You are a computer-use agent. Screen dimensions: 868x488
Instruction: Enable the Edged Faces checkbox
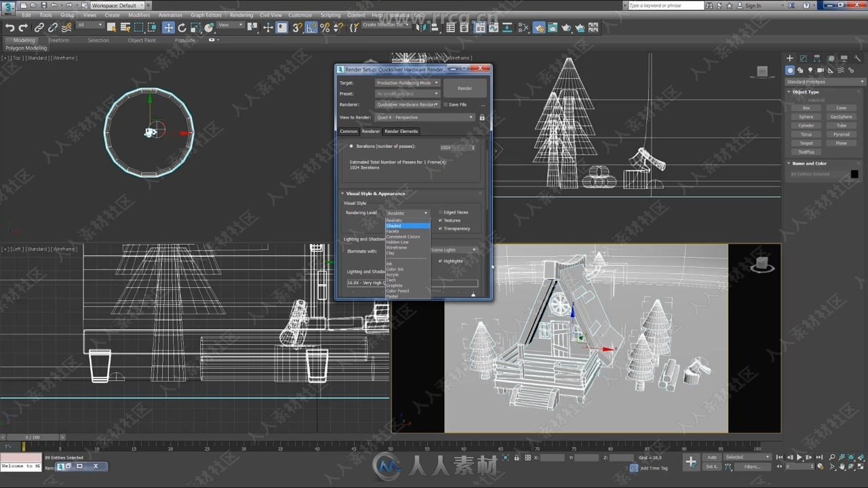(x=441, y=212)
